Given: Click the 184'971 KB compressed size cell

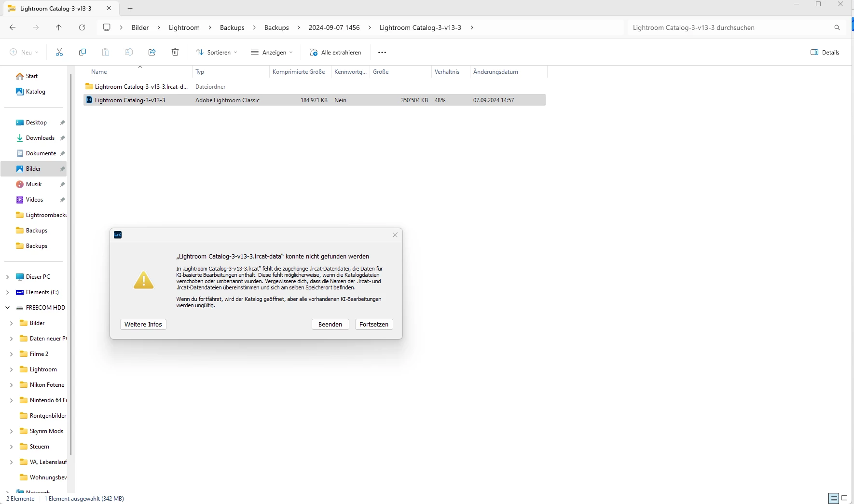Looking at the screenshot, I should [314, 100].
